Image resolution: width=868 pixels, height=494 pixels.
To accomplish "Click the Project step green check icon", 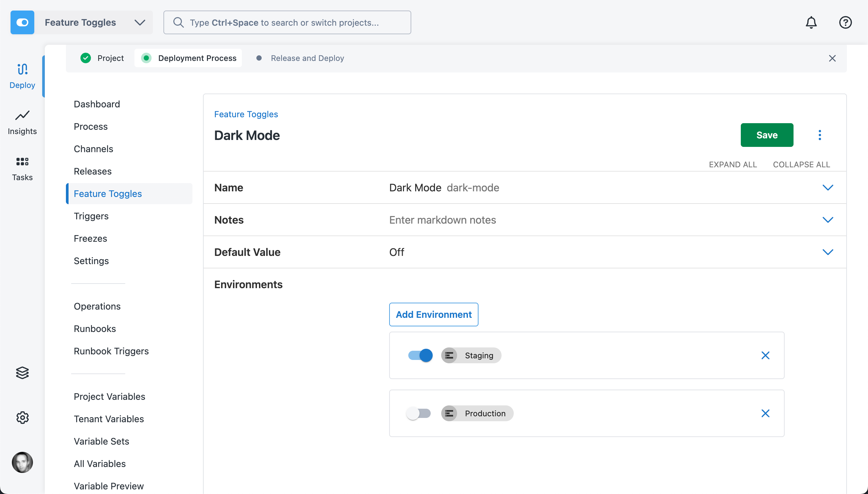I will click(x=86, y=58).
